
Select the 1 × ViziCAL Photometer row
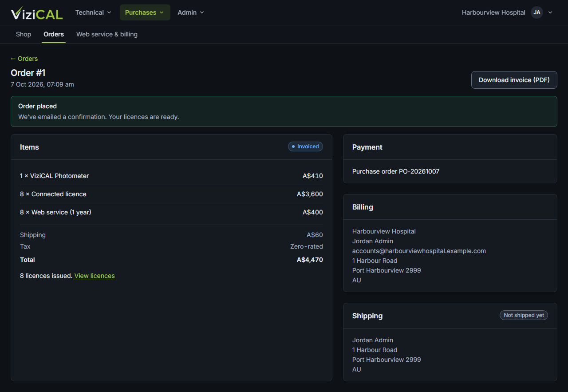click(171, 176)
